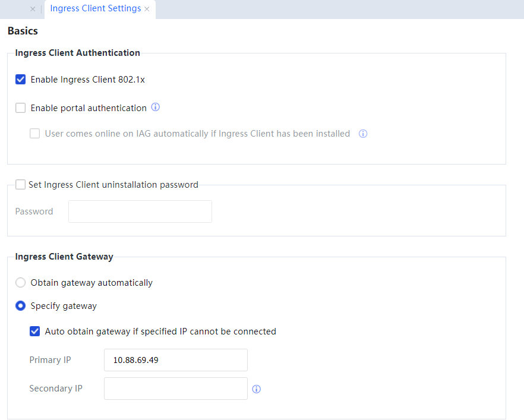The height and width of the screenshot is (420, 524).
Task: Uncheck Auto obtain gateway if IP unreachable
Action: 35,331
